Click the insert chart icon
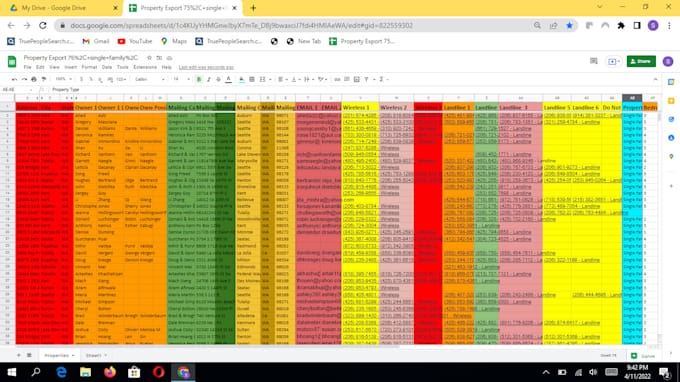 356,79
